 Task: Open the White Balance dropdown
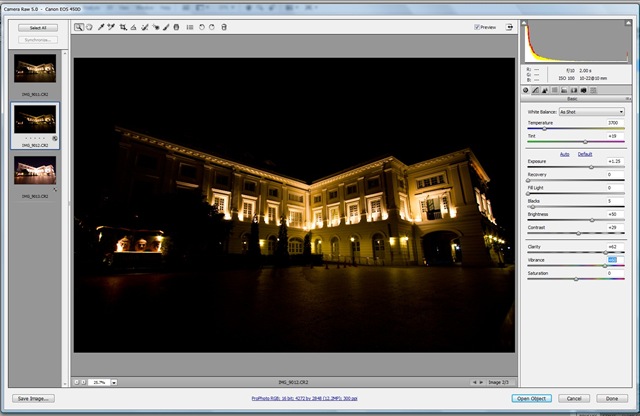tap(591, 111)
